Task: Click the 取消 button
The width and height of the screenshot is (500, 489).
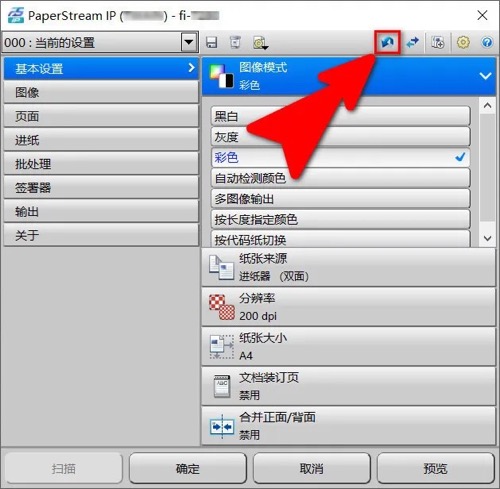Action: coord(312,468)
